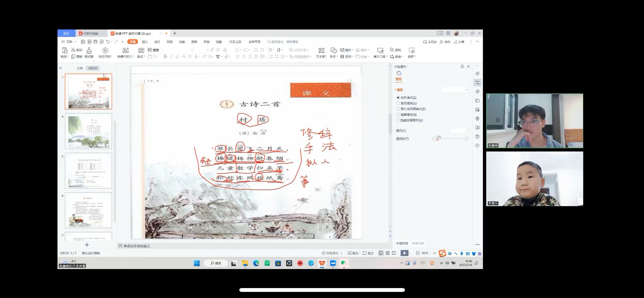Click the Collaborate (协作) button
The image size is (644, 298).
[445, 42]
